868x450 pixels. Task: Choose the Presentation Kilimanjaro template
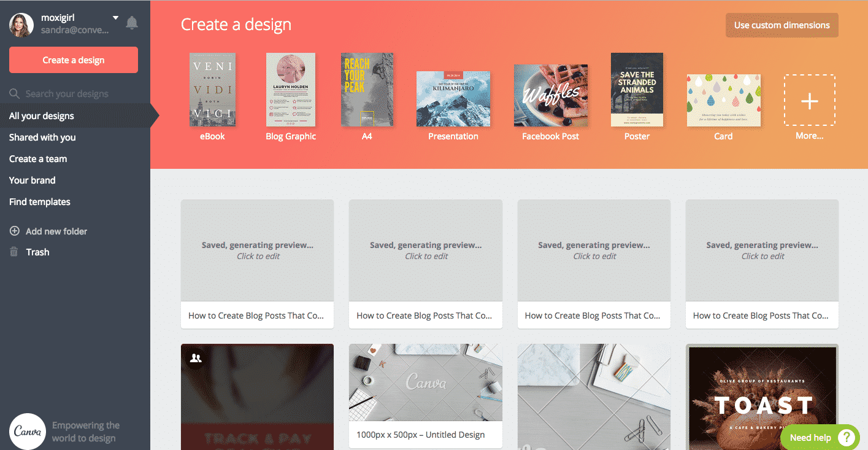(453, 98)
